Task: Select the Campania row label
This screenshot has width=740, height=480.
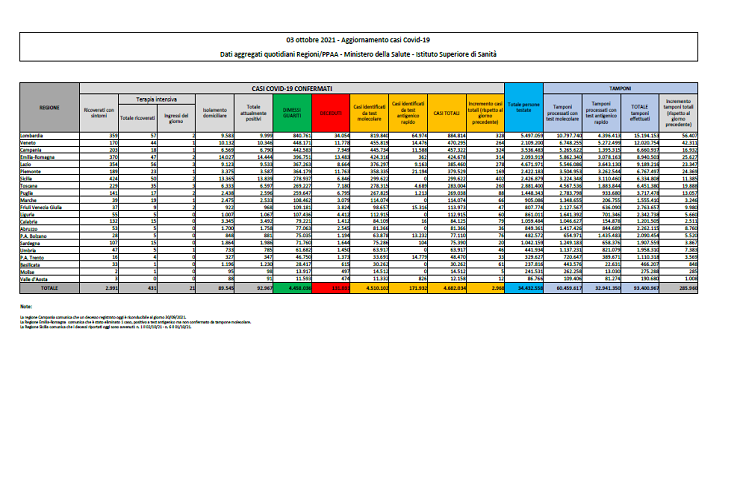Action: pyautogui.click(x=34, y=149)
